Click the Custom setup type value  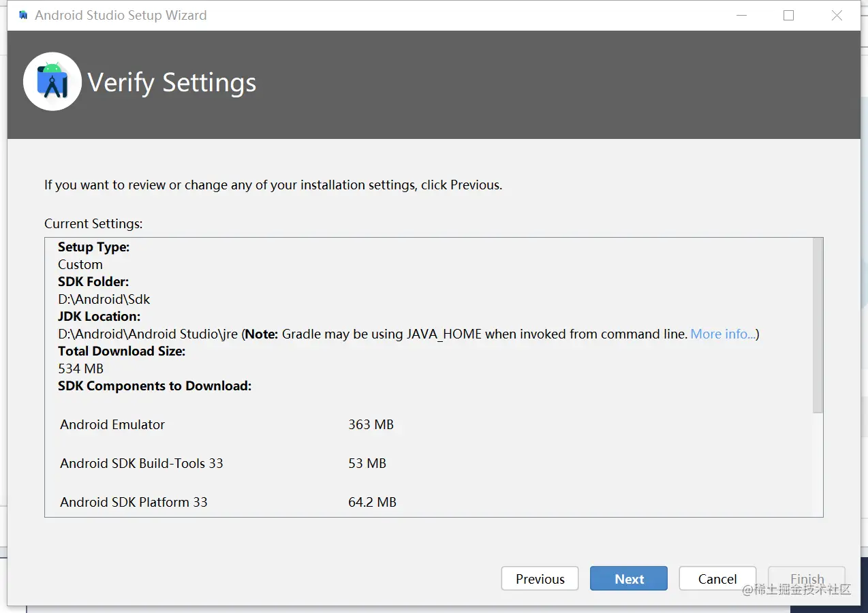(x=80, y=265)
